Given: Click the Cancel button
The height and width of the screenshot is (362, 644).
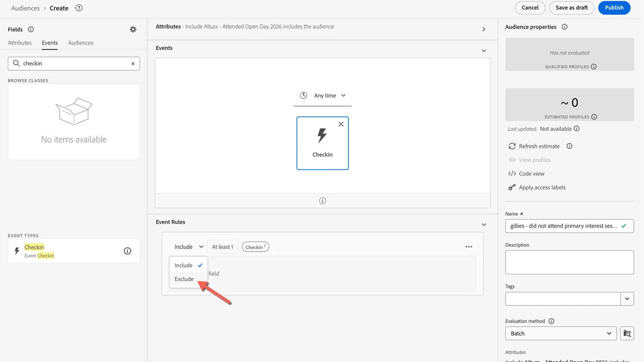Looking at the screenshot, I should click(530, 8).
